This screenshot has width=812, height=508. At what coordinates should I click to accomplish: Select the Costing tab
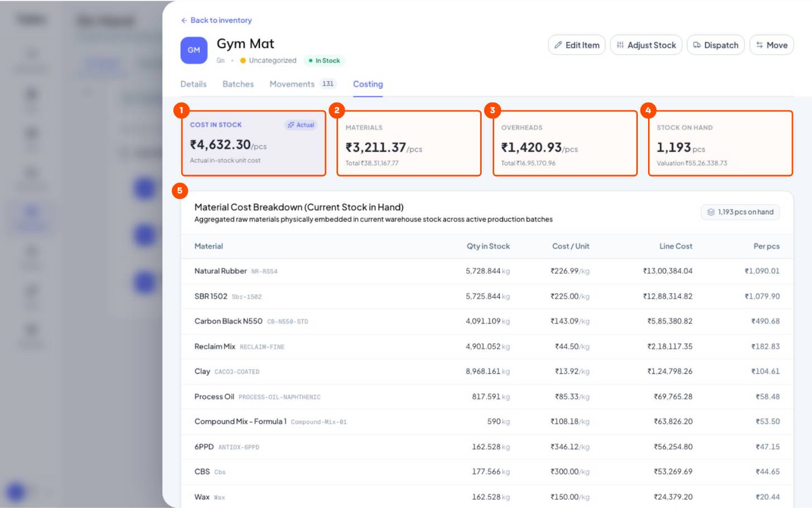tap(368, 84)
